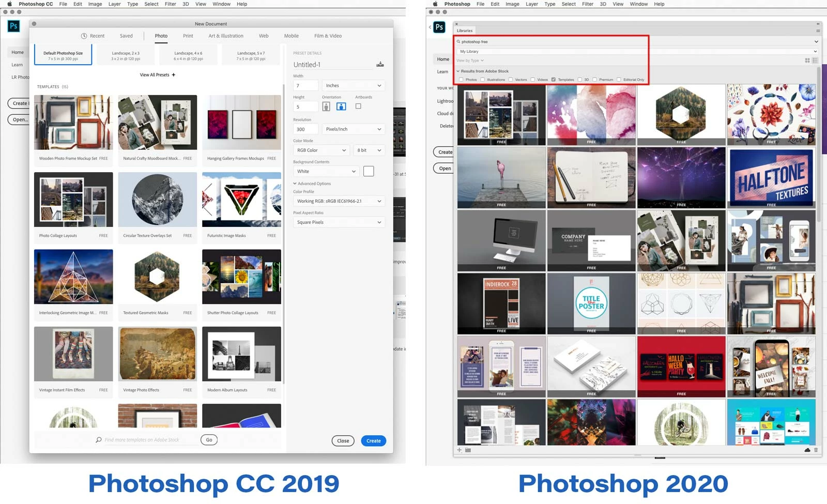The width and height of the screenshot is (827, 504).
Task: Click the Creative Cloud sync icon
Action: [x=807, y=450]
